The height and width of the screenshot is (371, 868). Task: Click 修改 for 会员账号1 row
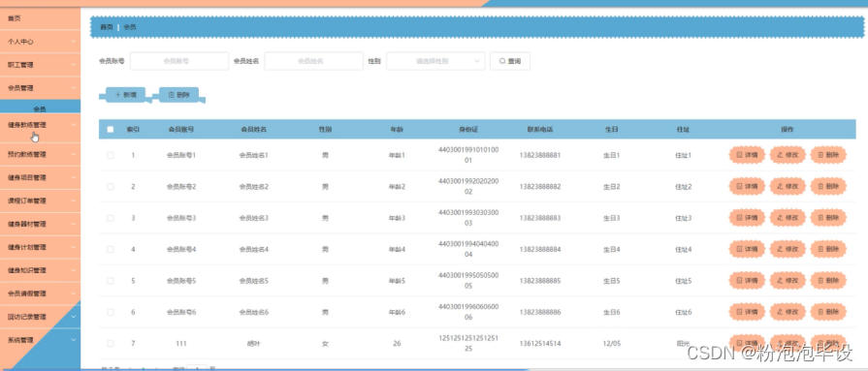(x=788, y=155)
